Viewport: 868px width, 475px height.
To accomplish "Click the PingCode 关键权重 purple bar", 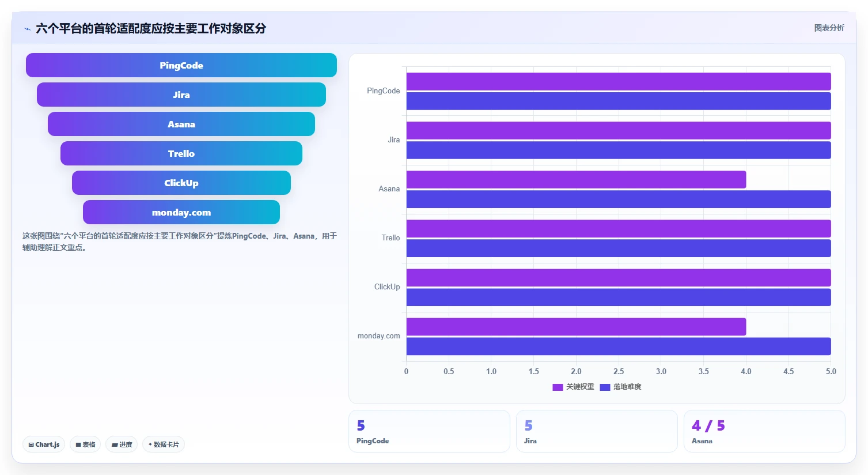I will pyautogui.click(x=619, y=81).
